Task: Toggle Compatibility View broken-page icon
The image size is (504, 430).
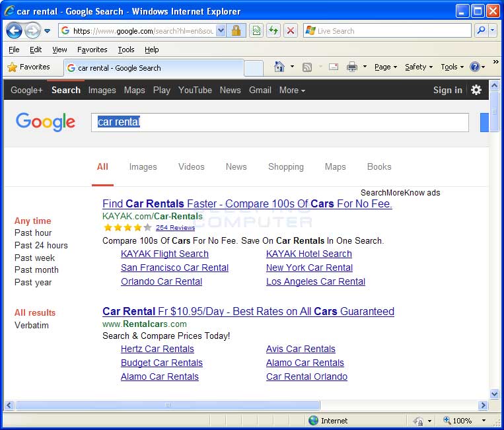Action: coord(256,31)
